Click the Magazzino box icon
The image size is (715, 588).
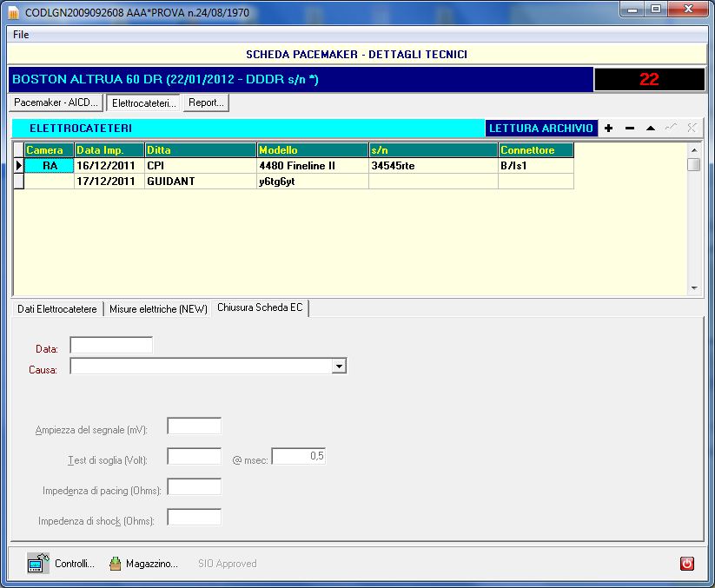[x=116, y=564]
